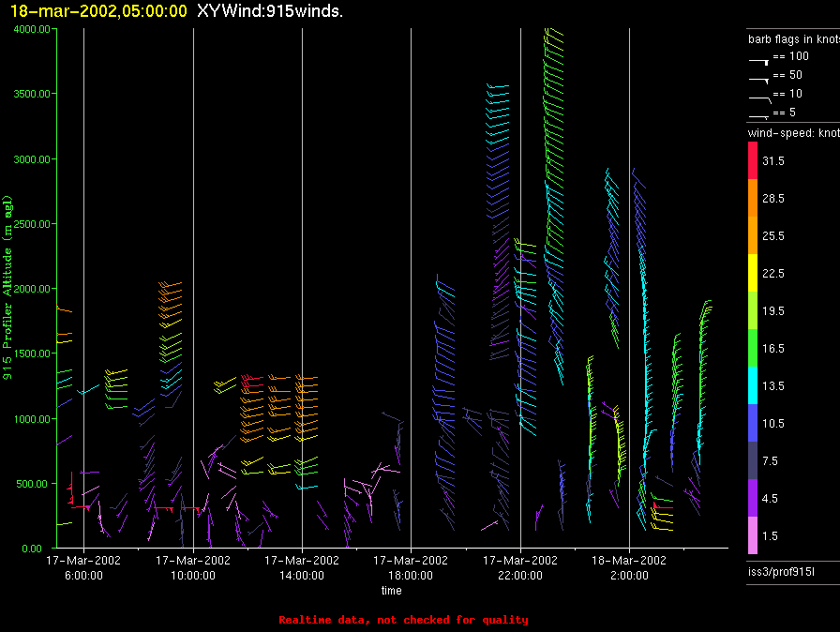Choose the orange 28.5 knots color swatch
Image resolution: width=840 pixels, height=632 pixels.
pyautogui.click(x=752, y=199)
